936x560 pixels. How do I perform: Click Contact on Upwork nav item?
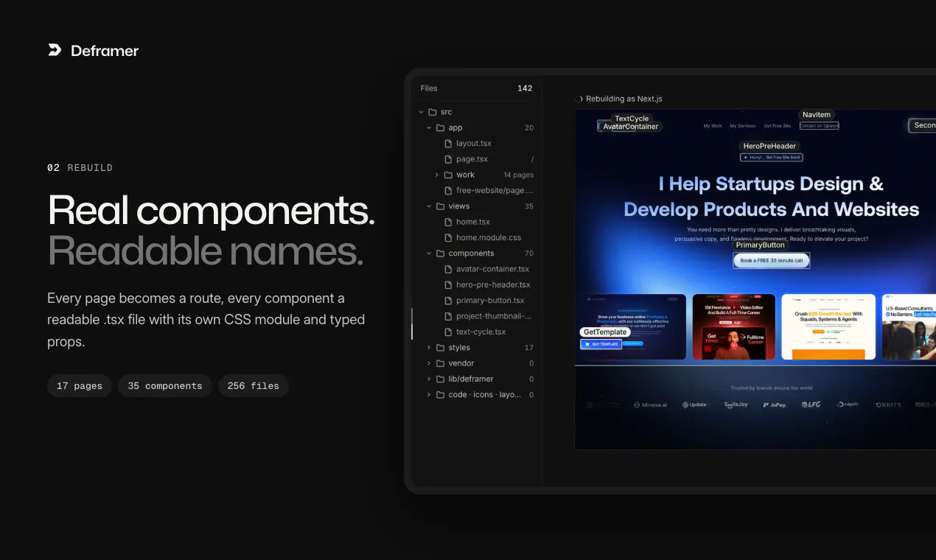pyautogui.click(x=820, y=126)
